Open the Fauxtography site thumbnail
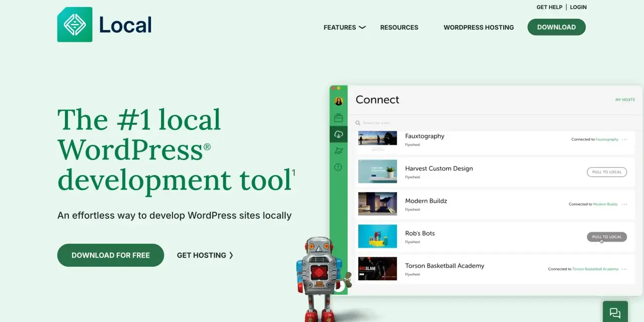Image resolution: width=644 pixels, height=322 pixels. coord(377,138)
